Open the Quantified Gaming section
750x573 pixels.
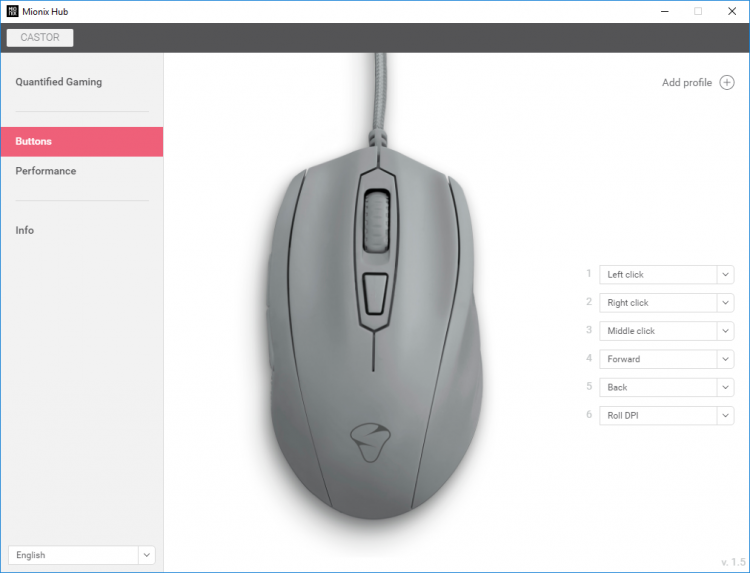click(58, 82)
